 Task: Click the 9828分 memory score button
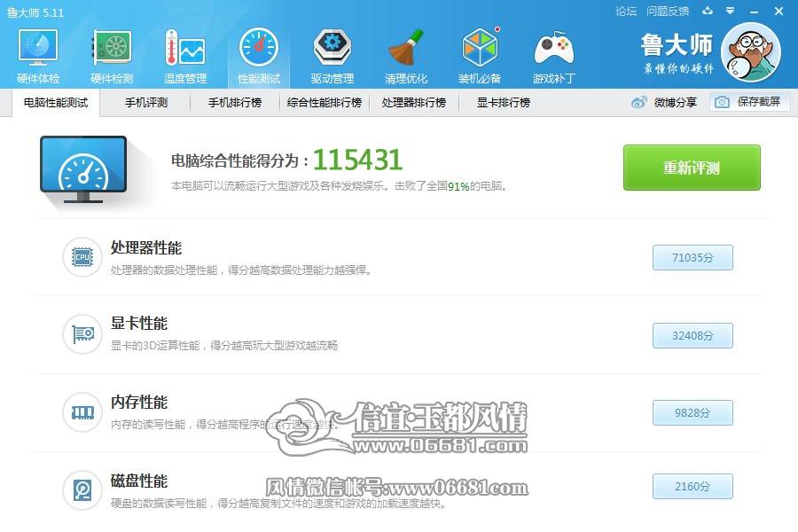[x=692, y=413]
